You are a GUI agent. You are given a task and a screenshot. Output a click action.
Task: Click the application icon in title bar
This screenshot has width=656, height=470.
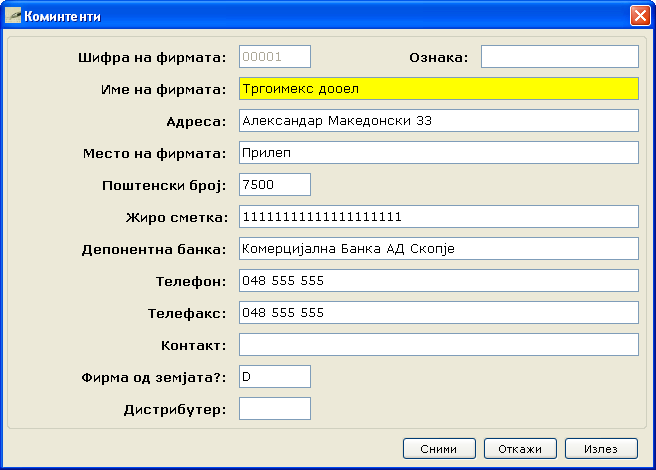(13, 16)
